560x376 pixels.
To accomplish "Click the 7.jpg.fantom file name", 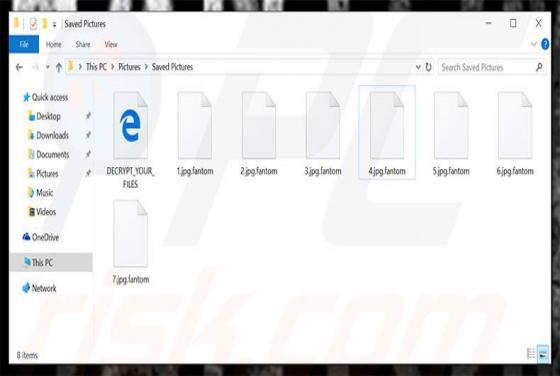I will click(131, 279).
